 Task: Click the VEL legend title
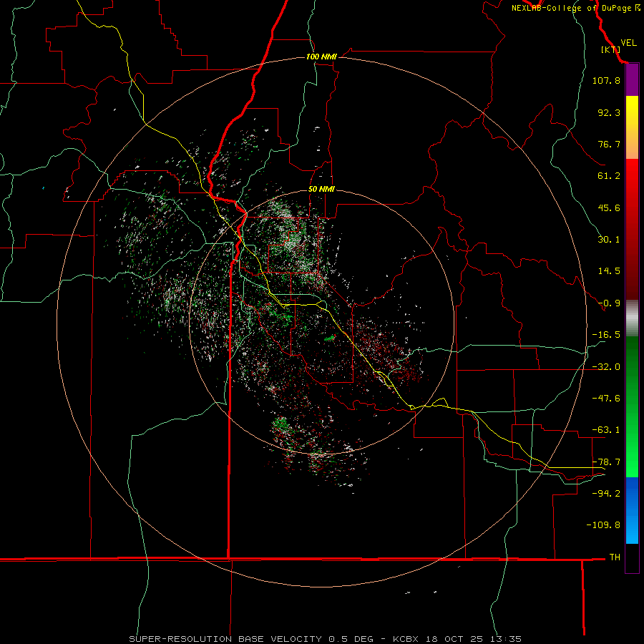tap(628, 43)
